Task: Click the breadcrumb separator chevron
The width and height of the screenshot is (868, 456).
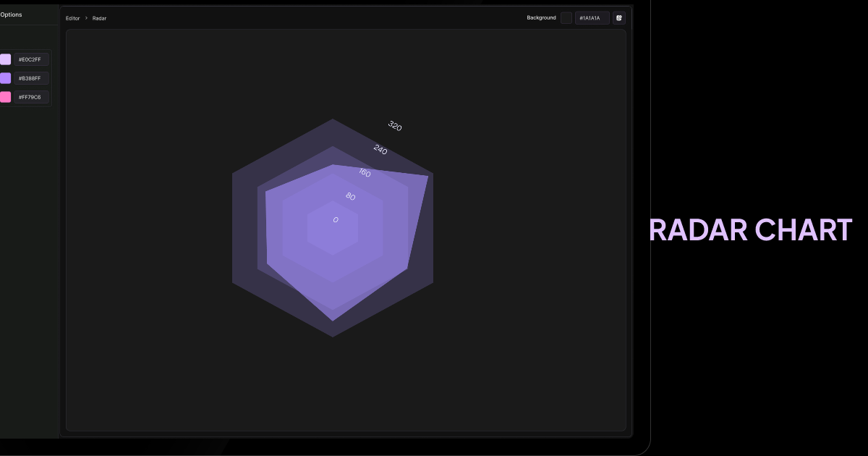Action: click(x=85, y=18)
